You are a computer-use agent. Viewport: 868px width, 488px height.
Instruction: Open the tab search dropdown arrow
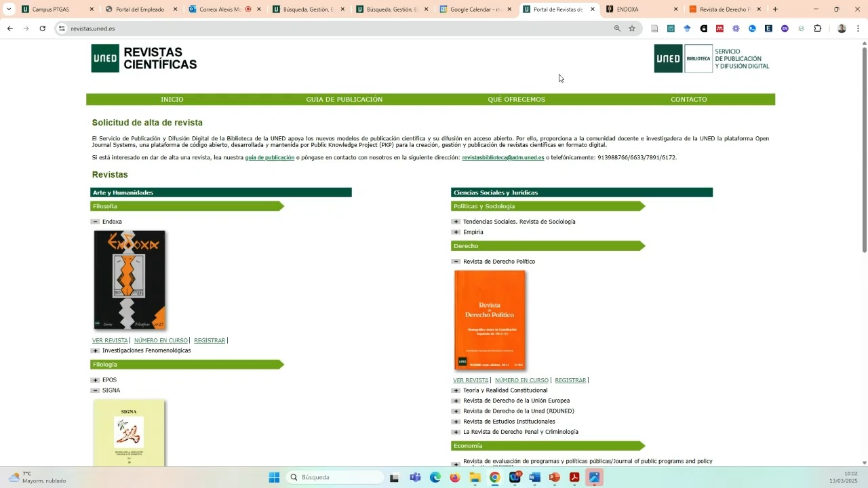click(9, 9)
